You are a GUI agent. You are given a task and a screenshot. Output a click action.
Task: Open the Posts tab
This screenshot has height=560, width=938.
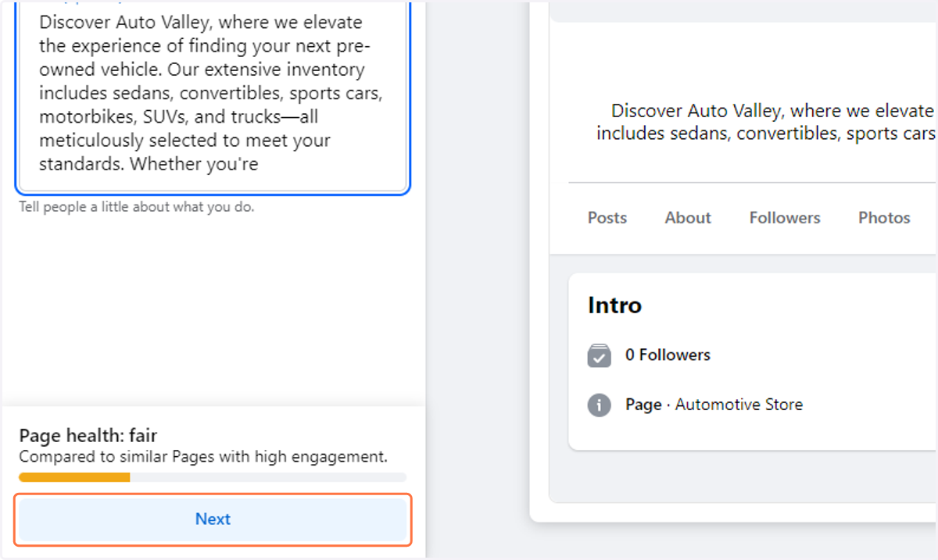[607, 218]
